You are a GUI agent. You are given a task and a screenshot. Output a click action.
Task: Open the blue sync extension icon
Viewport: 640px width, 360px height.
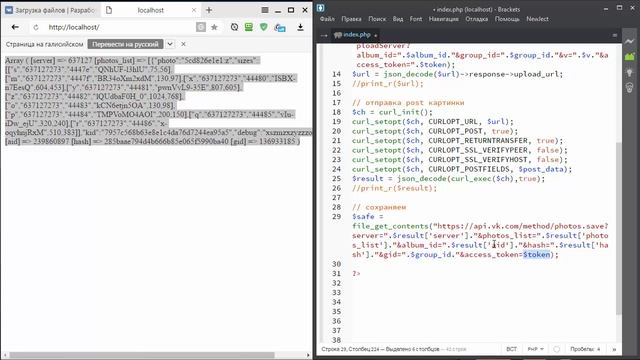pyautogui.click(x=280, y=27)
